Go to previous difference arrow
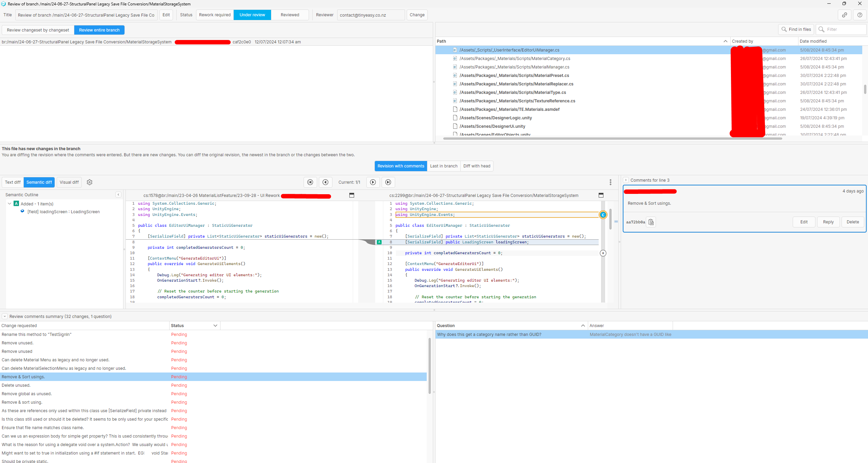 [325, 182]
